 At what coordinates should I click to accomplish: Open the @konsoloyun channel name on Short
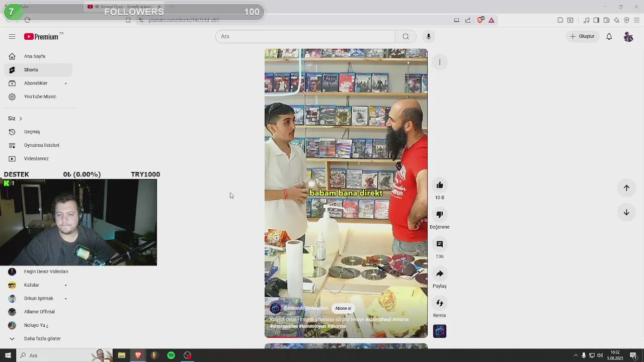(305, 308)
